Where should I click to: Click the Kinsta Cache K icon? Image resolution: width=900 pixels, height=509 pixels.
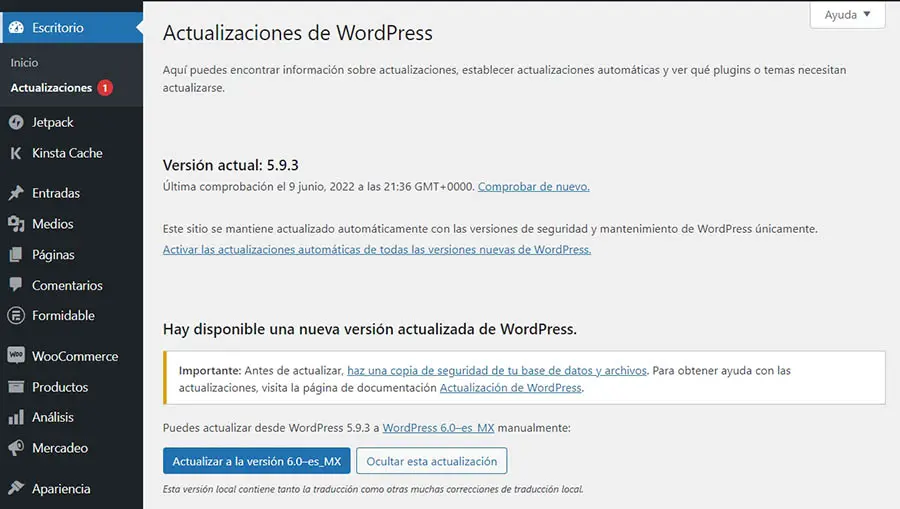point(16,153)
